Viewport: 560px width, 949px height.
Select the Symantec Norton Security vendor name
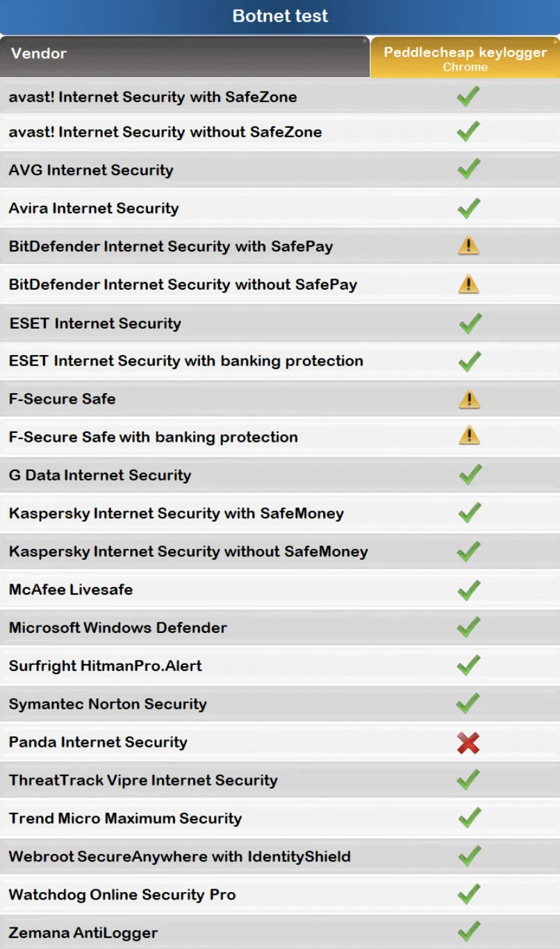[x=108, y=704]
